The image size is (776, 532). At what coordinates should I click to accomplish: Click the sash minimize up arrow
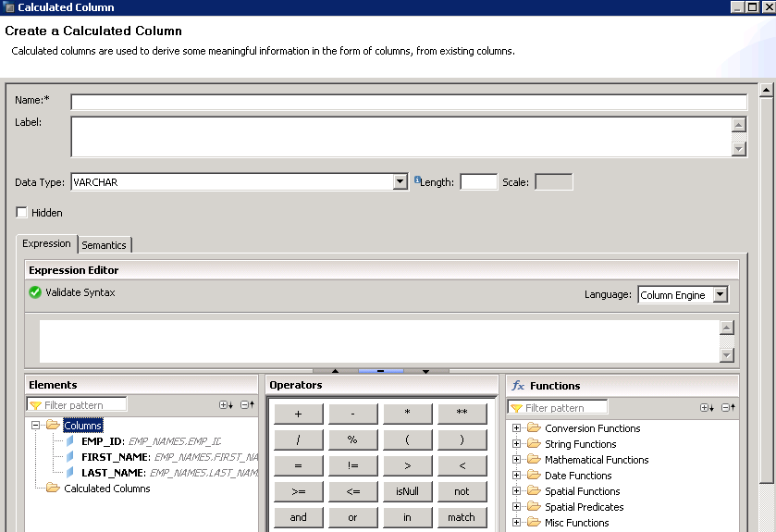point(335,371)
